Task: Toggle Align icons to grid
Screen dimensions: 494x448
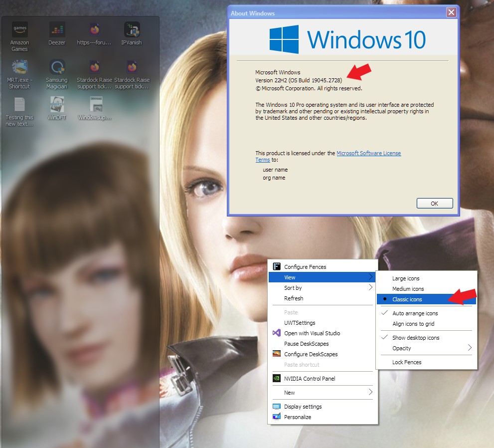Action: pos(426,324)
